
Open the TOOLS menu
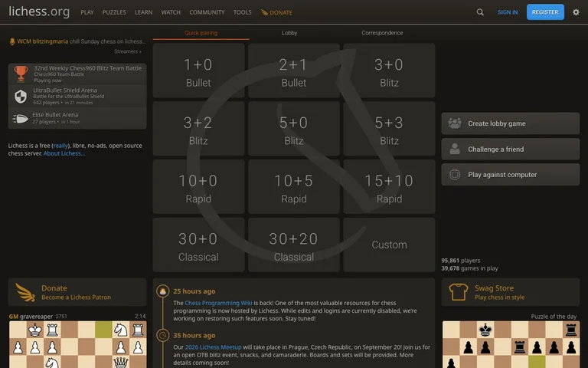click(x=242, y=12)
